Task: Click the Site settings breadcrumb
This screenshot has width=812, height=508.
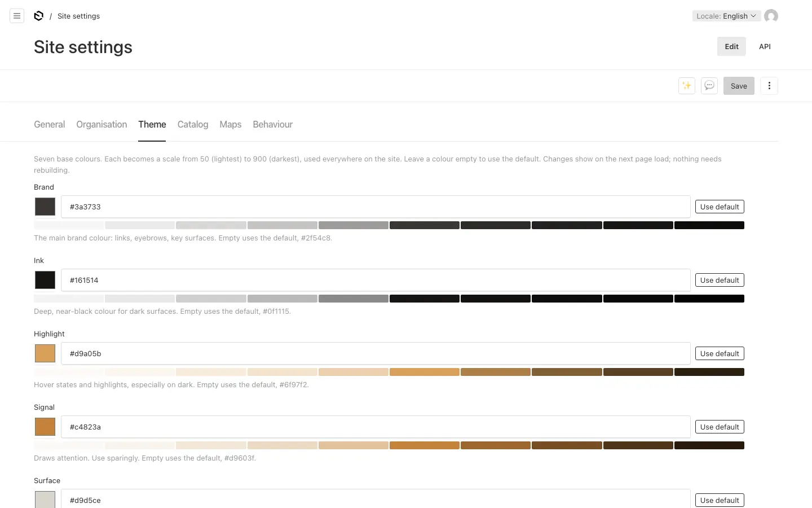Action: coord(78,16)
